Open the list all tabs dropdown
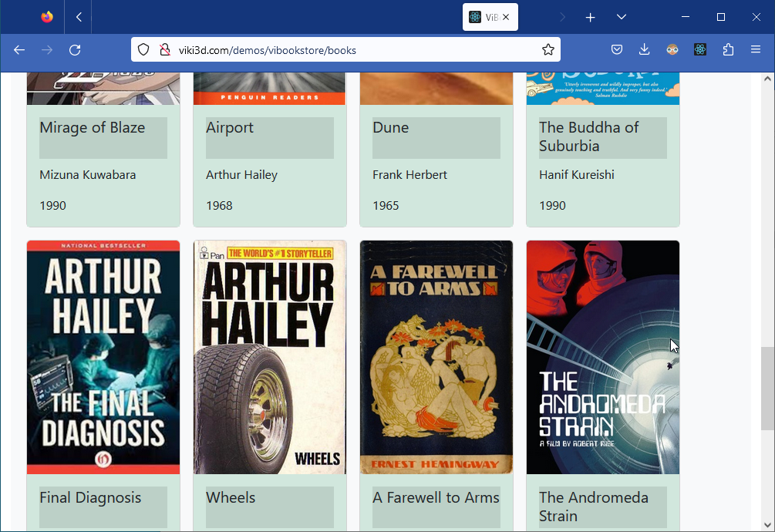The image size is (775, 532). point(622,17)
